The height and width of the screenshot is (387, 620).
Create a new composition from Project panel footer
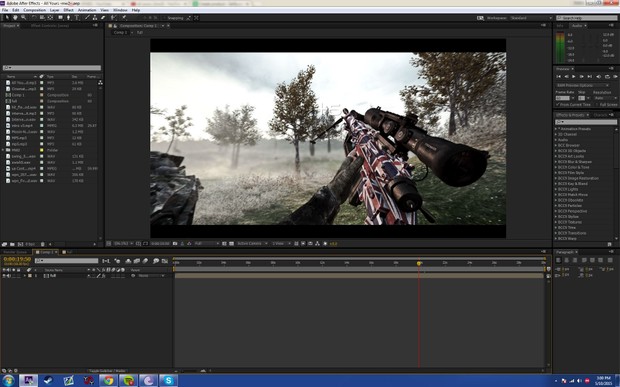tap(21, 244)
